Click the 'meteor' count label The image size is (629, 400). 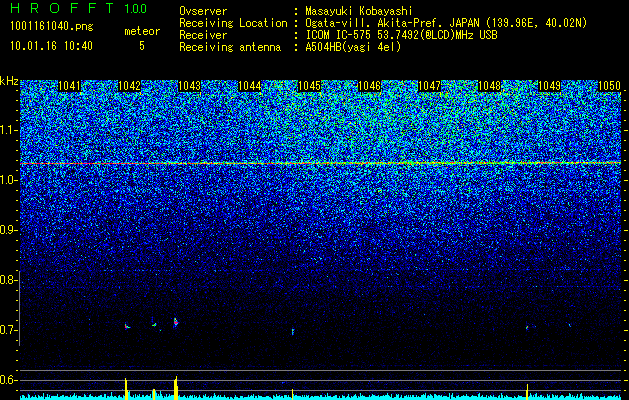click(x=142, y=31)
